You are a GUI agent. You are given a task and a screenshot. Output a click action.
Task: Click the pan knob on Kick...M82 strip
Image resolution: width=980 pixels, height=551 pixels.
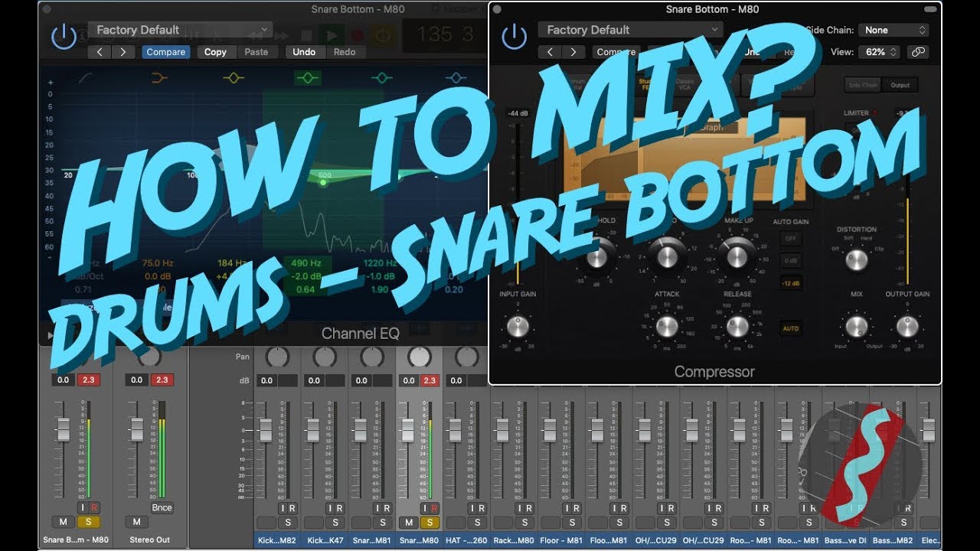pyautogui.click(x=277, y=357)
